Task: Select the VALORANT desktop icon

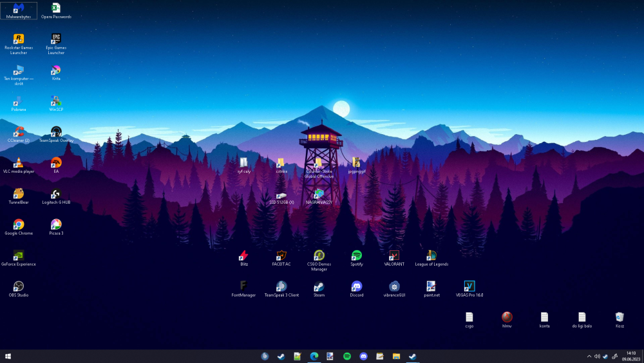Action: tap(394, 258)
